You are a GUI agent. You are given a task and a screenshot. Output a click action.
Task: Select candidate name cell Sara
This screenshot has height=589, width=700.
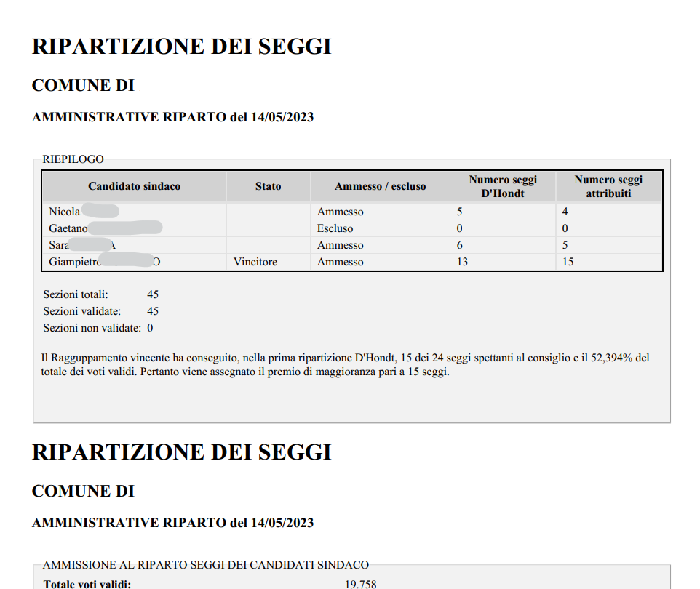135,245
